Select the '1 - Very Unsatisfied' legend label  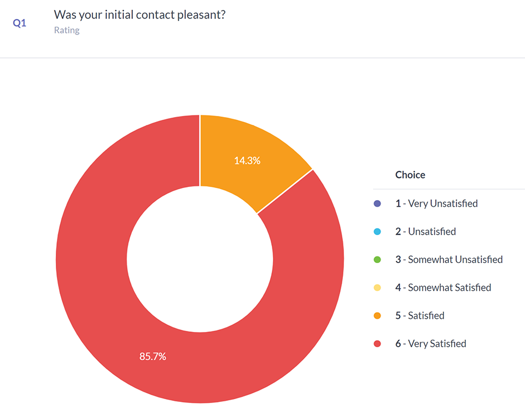tap(436, 203)
